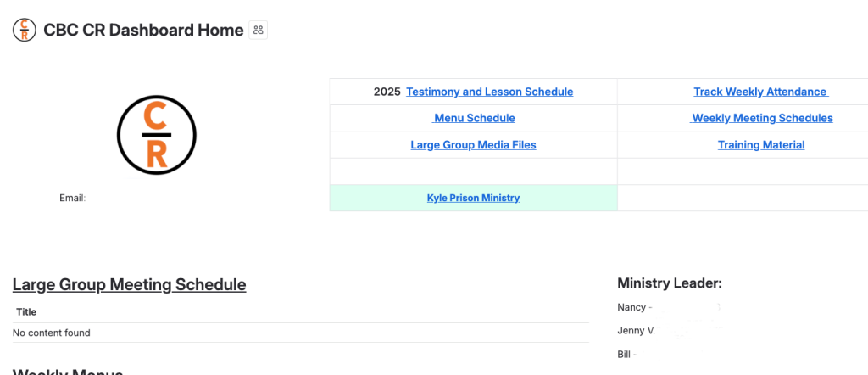Image resolution: width=868 pixels, height=375 pixels.
Task: Select the 'No content found' row
Action: [x=52, y=333]
